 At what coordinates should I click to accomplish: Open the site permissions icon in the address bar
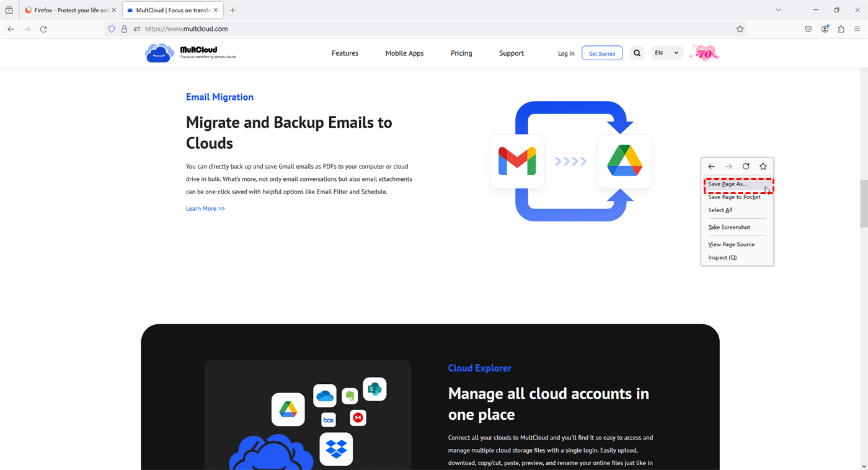[137, 29]
